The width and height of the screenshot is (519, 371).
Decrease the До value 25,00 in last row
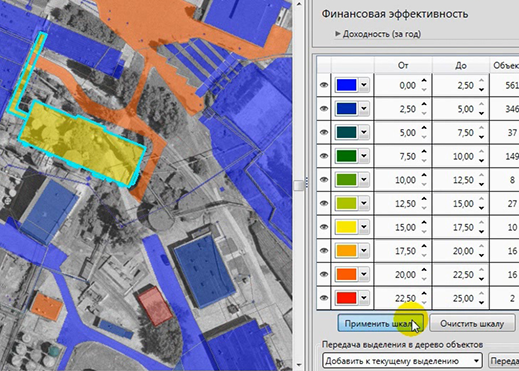pyautogui.click(x=481, y=303)
